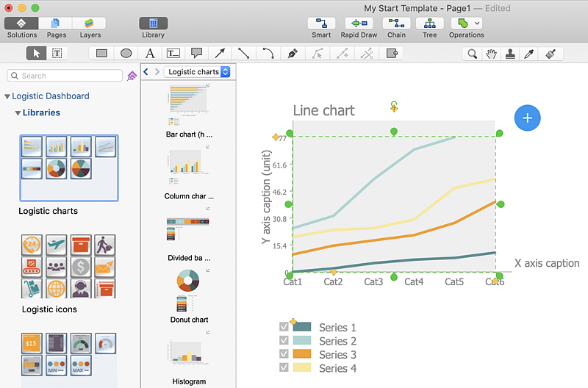
Task: Click the library Search field
Action: click(66, 76)
